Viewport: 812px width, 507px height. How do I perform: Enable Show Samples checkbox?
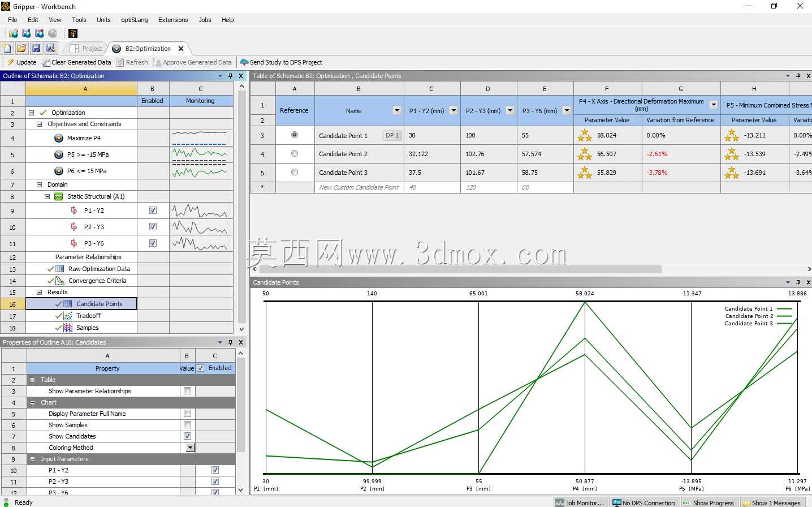(187, 425)
